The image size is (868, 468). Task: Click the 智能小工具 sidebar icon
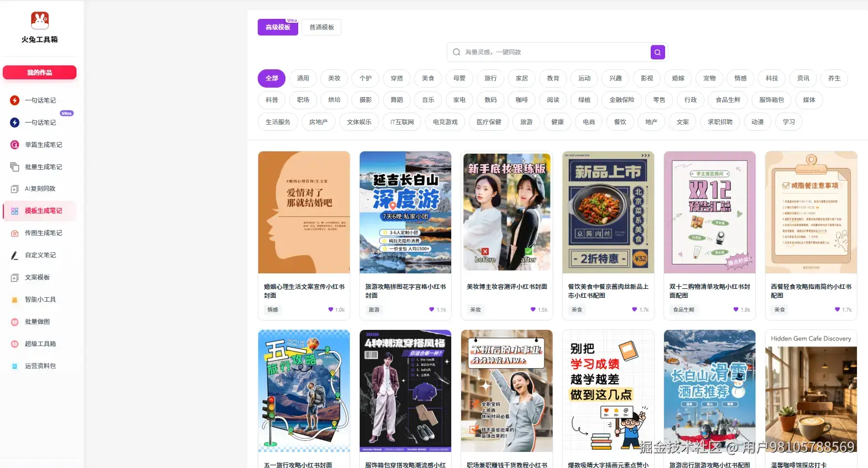(x=15, y=300)
